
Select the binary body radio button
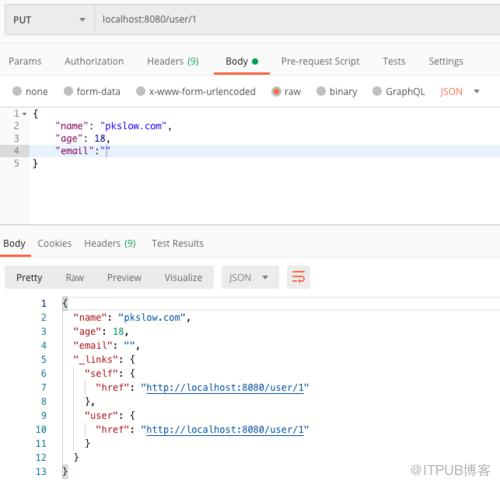pos(321,91)
